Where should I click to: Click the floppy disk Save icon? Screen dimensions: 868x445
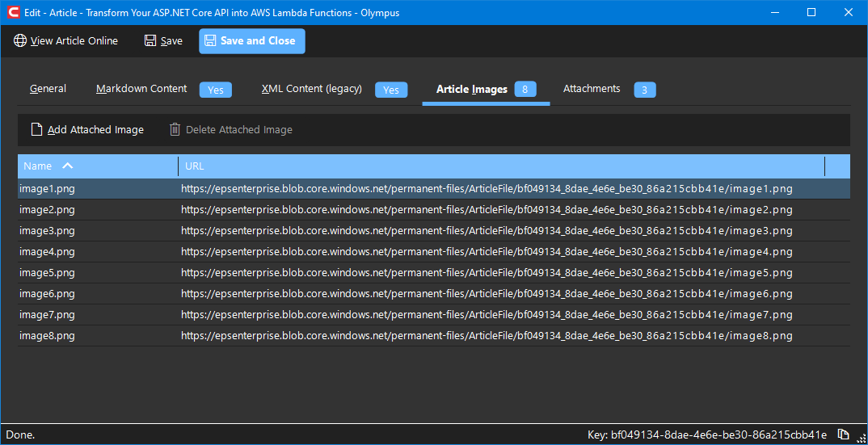coord(150,41)
